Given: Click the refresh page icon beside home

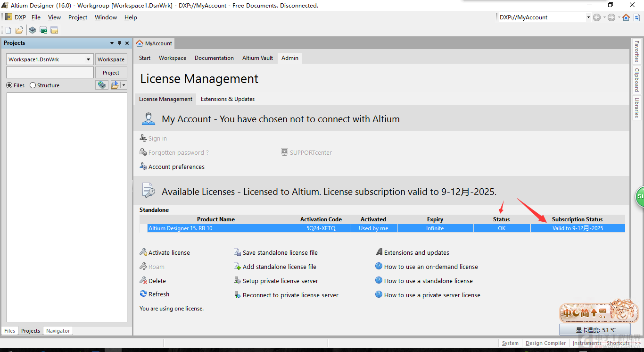Looking at the screenshot, I should pyautogui.click(x=636, y=17).
